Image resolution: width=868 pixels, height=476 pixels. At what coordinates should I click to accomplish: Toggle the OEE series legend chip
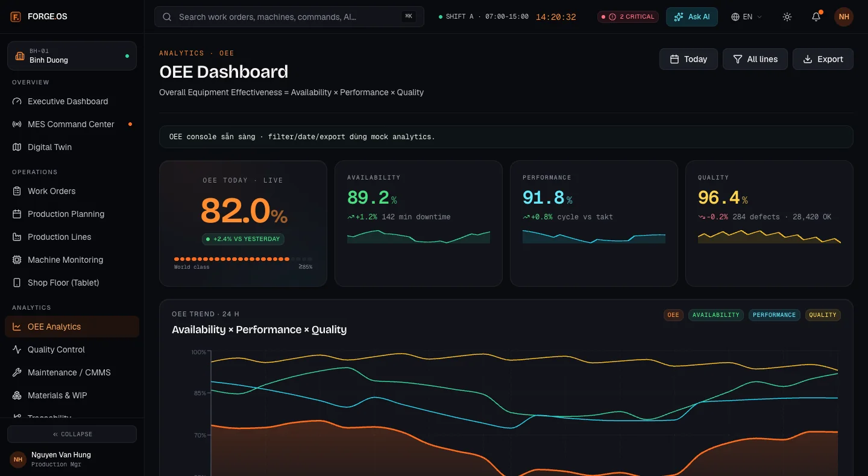click(673, 315)
